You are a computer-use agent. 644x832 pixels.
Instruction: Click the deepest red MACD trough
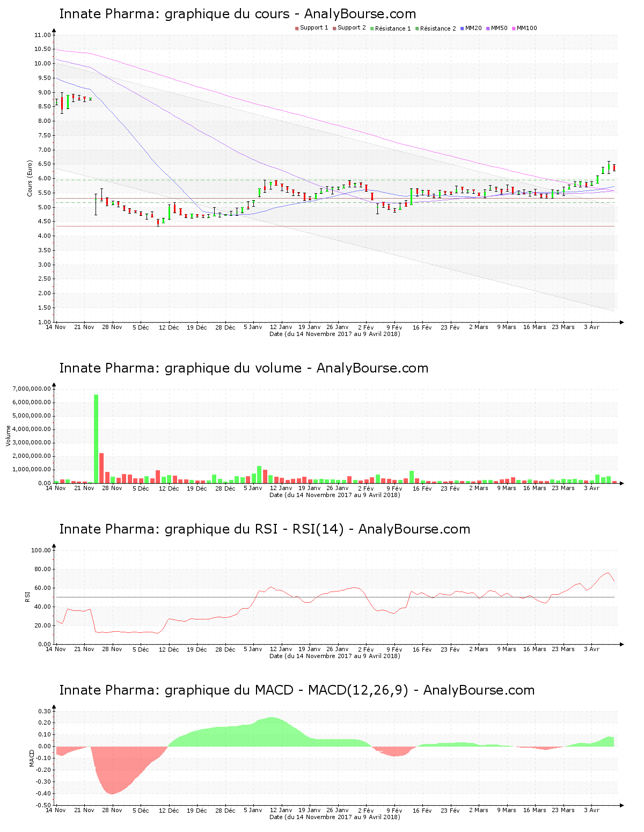point(112,770)
